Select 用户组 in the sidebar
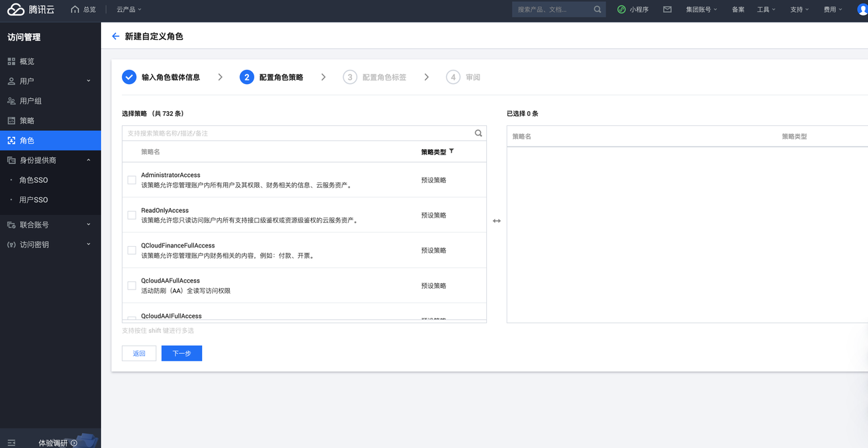This screenshot has height=448, width=868. (50, 101)
